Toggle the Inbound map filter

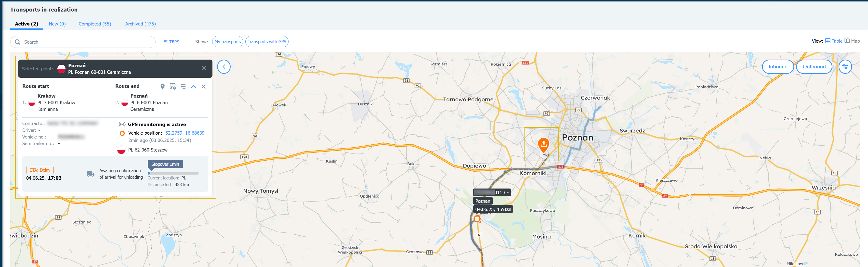tap(778, 67)
